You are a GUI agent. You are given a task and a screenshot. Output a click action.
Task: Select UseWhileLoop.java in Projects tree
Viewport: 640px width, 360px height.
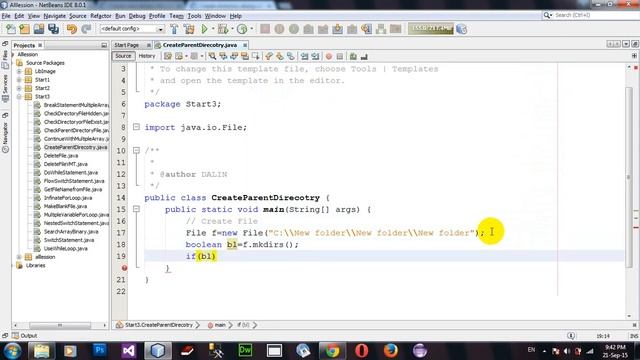(65, 248)
